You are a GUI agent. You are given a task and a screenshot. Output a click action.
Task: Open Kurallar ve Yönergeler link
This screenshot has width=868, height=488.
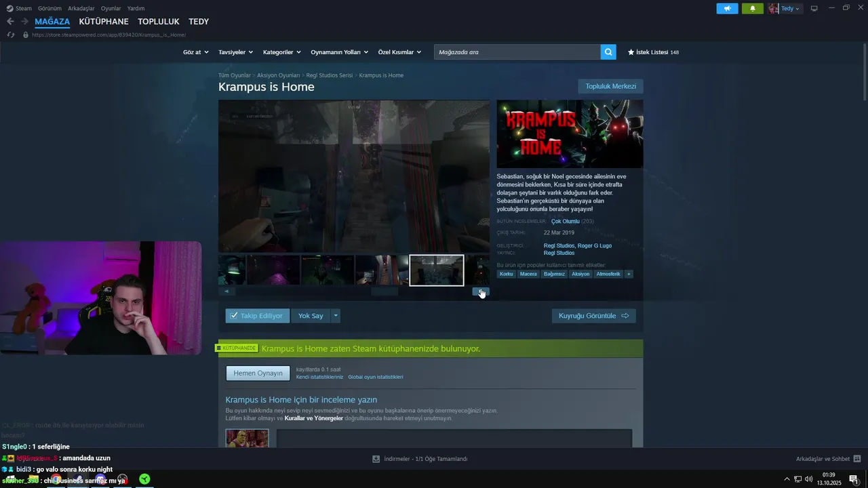pos(314,418)
